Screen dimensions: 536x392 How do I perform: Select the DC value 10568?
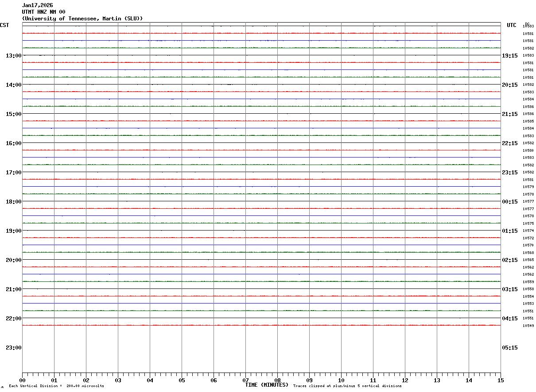528,253
